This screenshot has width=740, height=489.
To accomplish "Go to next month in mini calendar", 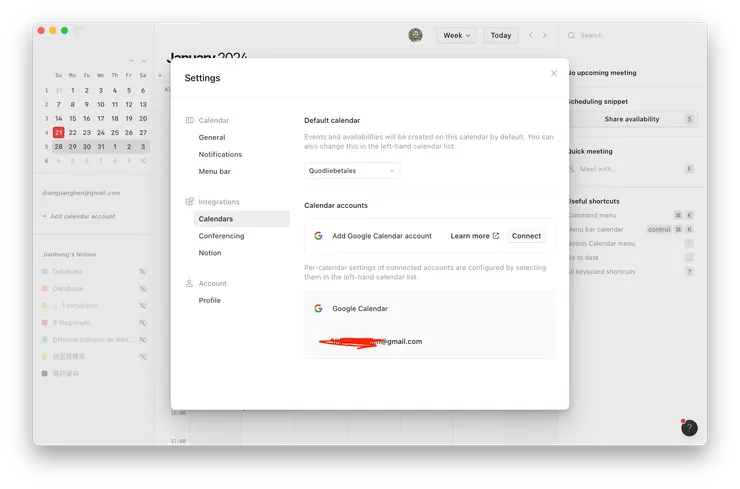I will pyautogui.click(x=144, y=61).
